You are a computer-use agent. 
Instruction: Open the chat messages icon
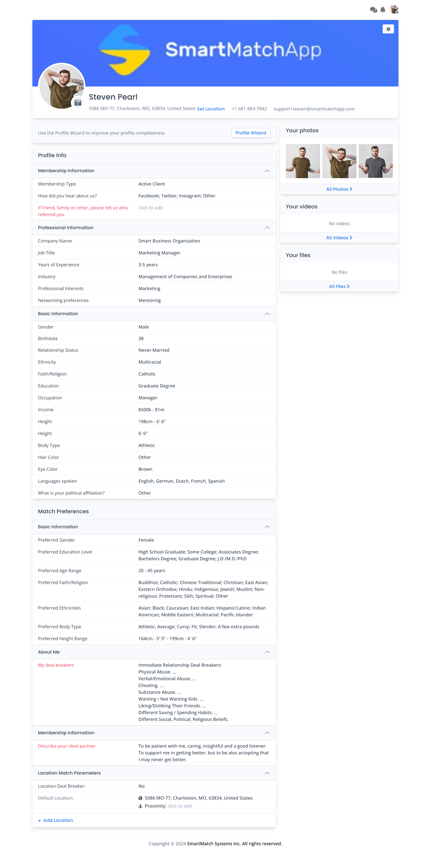[x=373, y=10]
